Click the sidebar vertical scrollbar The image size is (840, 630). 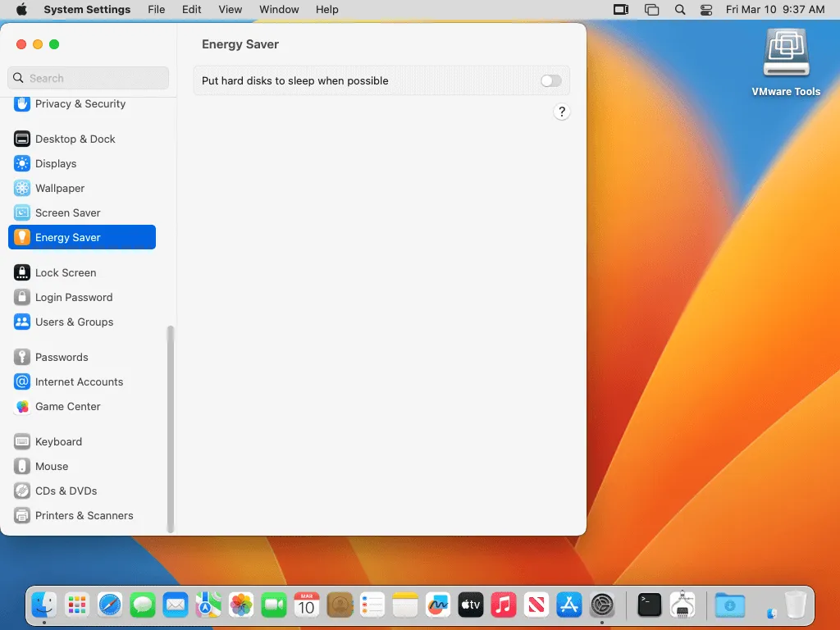171,427
